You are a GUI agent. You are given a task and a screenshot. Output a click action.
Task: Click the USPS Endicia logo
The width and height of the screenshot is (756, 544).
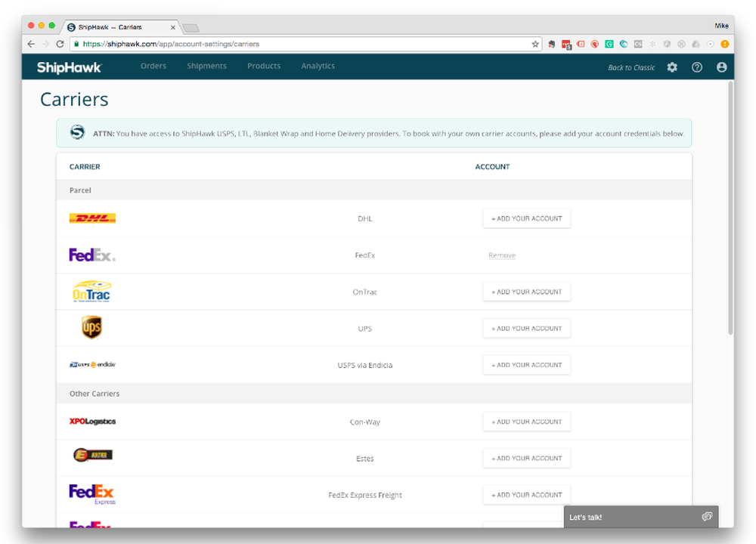tap(92, 364)
